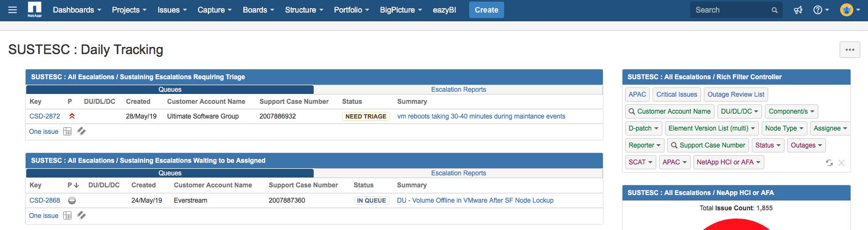Screen dimensions: 868x230
Task: Open the user profile avatar menu
Action: (849, 10)
